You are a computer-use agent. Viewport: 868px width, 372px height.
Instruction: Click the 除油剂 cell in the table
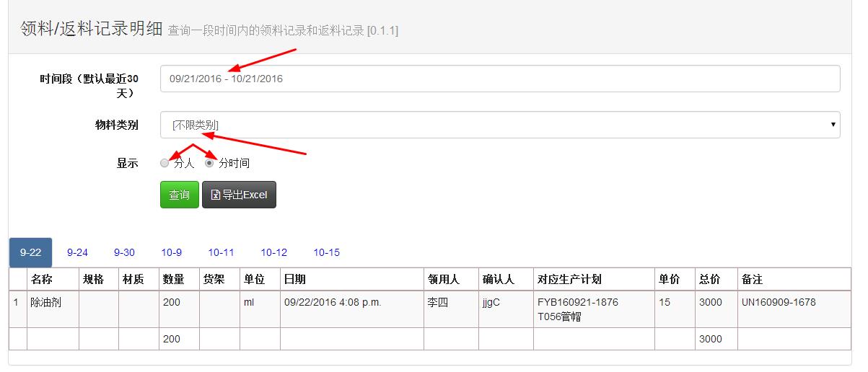coord(45,303)
